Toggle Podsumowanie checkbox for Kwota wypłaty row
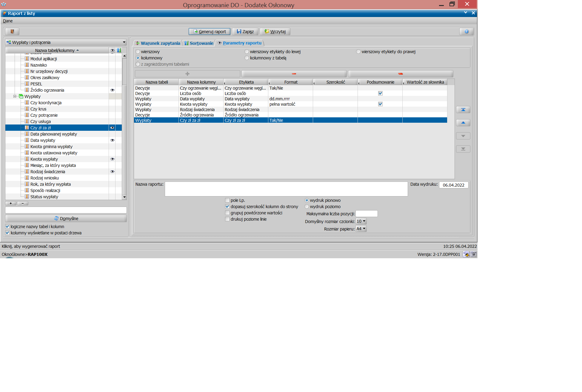The width and height of the screenshot is (582, 392). tap(380, 104)
